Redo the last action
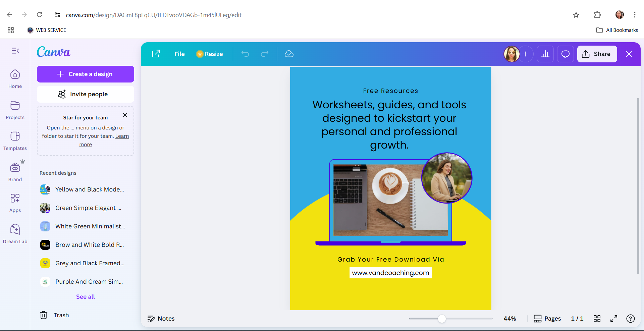 265,54
